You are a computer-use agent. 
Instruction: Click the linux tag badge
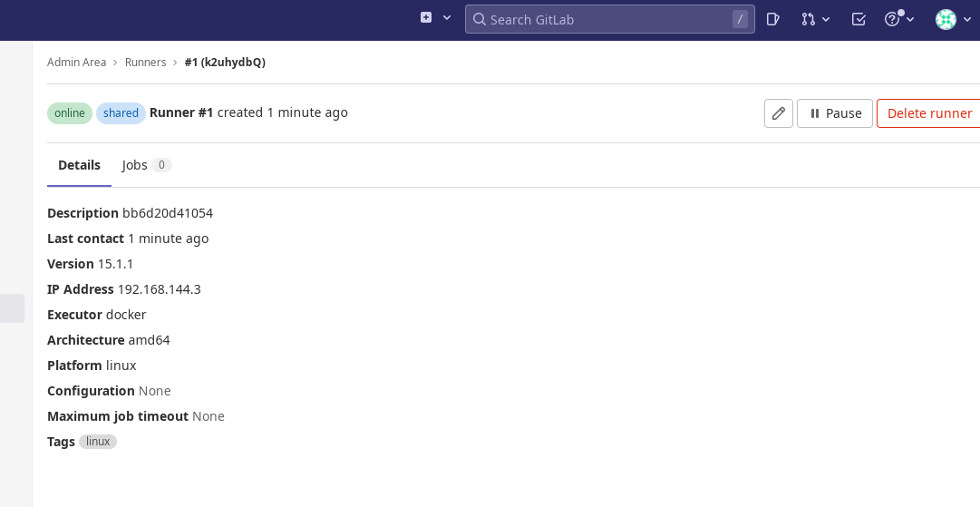coord(98,442)
